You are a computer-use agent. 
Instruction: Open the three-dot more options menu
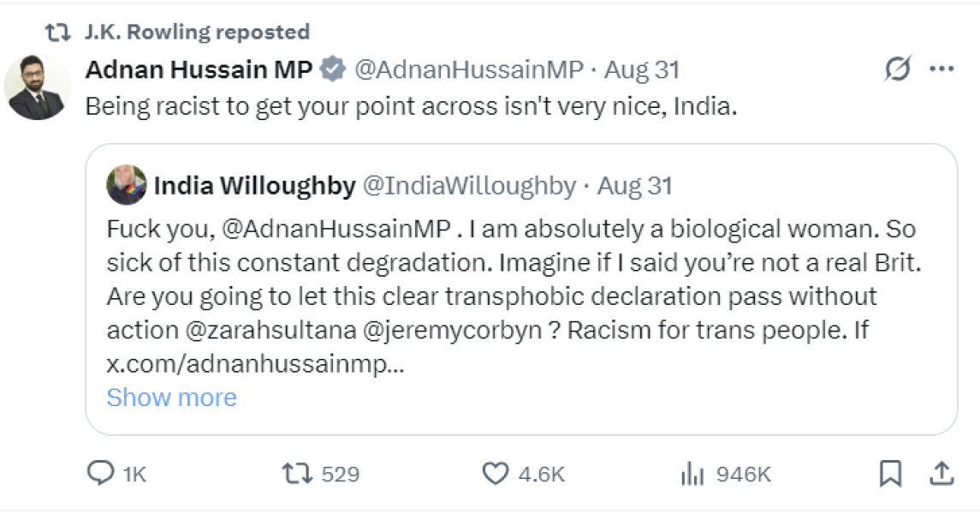[x=941, y=69]
